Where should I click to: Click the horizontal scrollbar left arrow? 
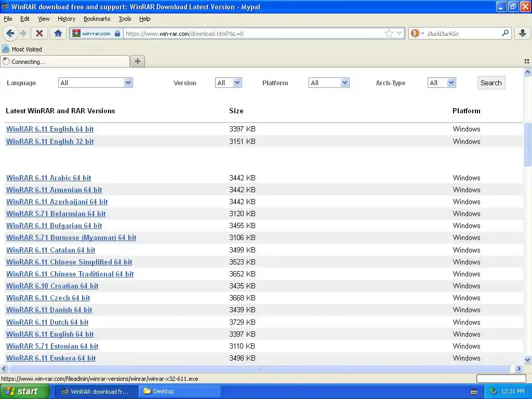4,368
